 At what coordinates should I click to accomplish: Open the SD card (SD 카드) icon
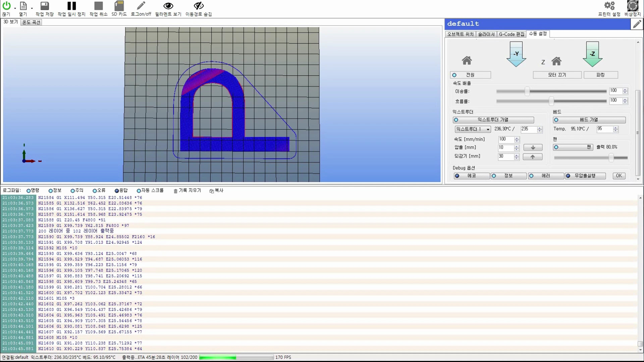(119, 6)
